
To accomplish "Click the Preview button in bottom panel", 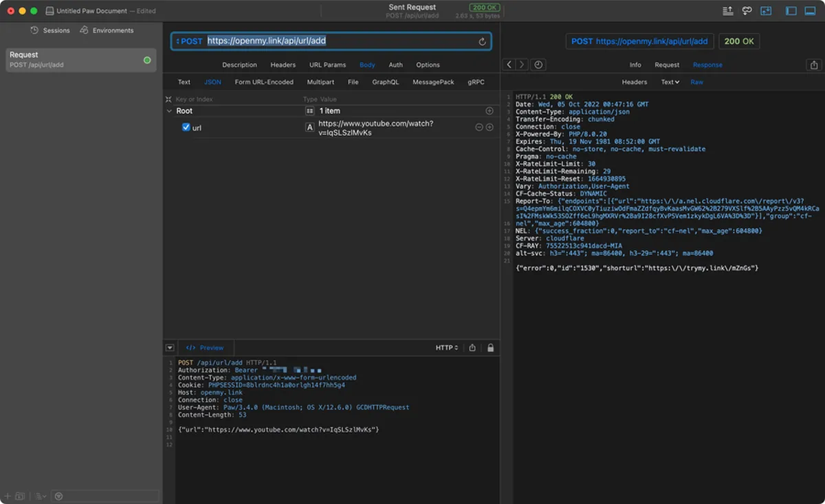I will [x=206, y=348].
